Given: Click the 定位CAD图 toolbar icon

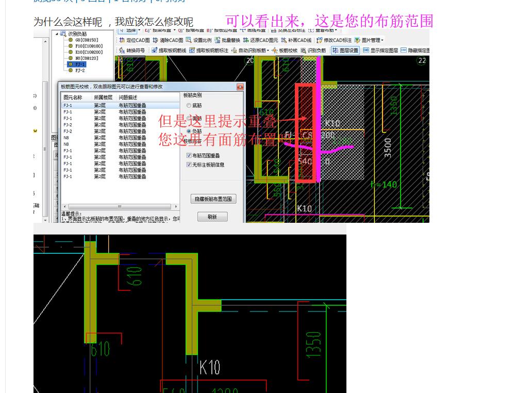Looking at the screenshot, I should click(x=122, y=40).
